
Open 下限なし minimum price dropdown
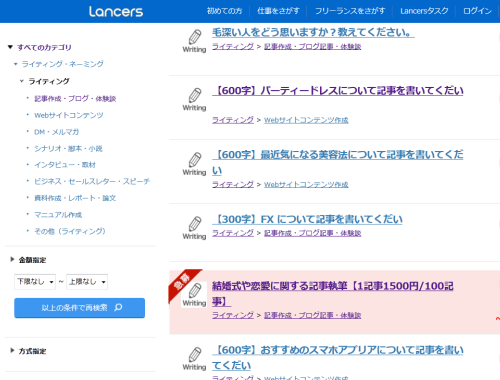pyautogui.click(x=35, y=282)
